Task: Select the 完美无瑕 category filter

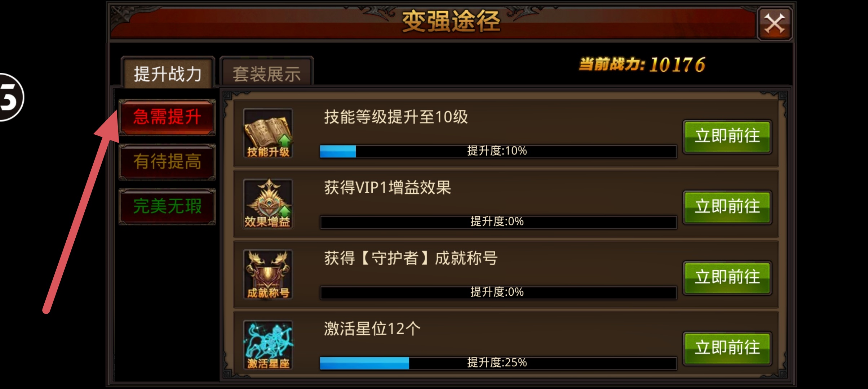Action: [167, 206]
